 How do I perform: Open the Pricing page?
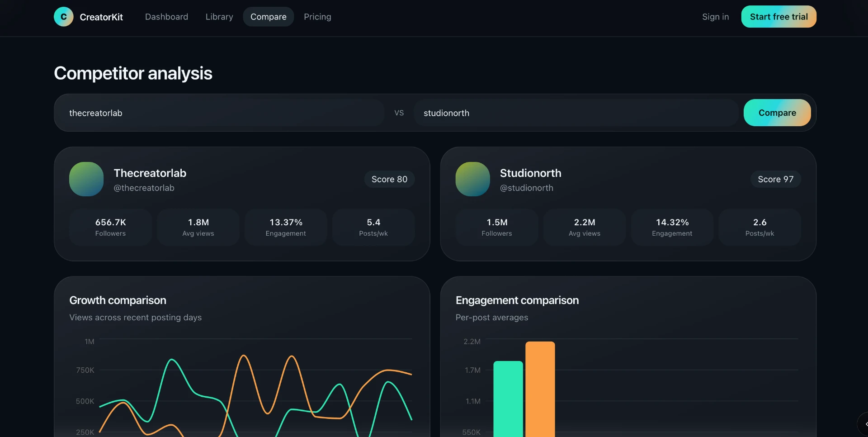point(317,17)
